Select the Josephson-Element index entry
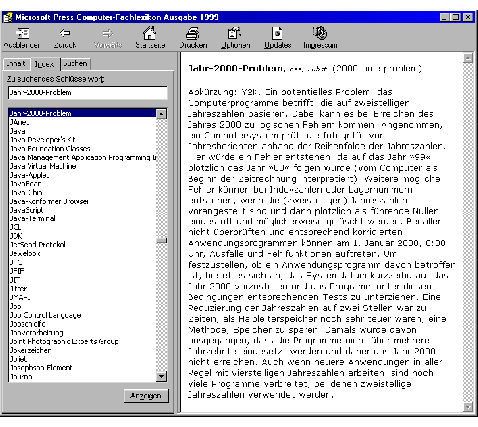478x427 pixels. click(x=41, y=368)
